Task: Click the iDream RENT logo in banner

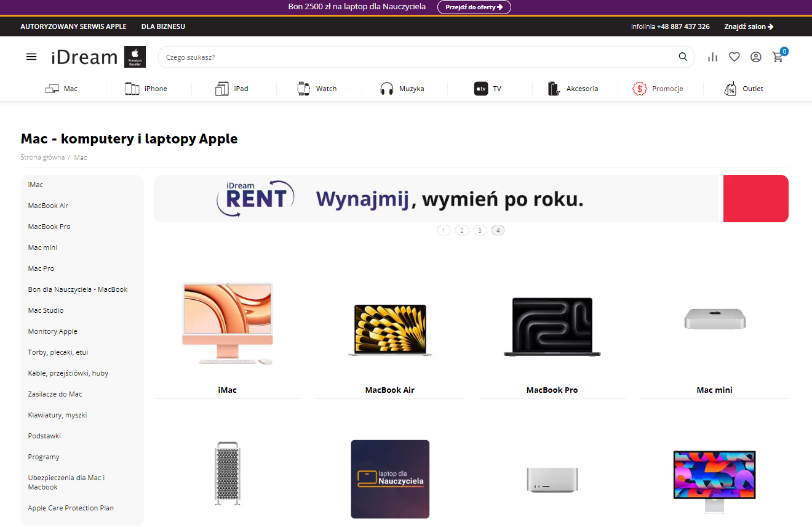Action: tap(255, 198)
